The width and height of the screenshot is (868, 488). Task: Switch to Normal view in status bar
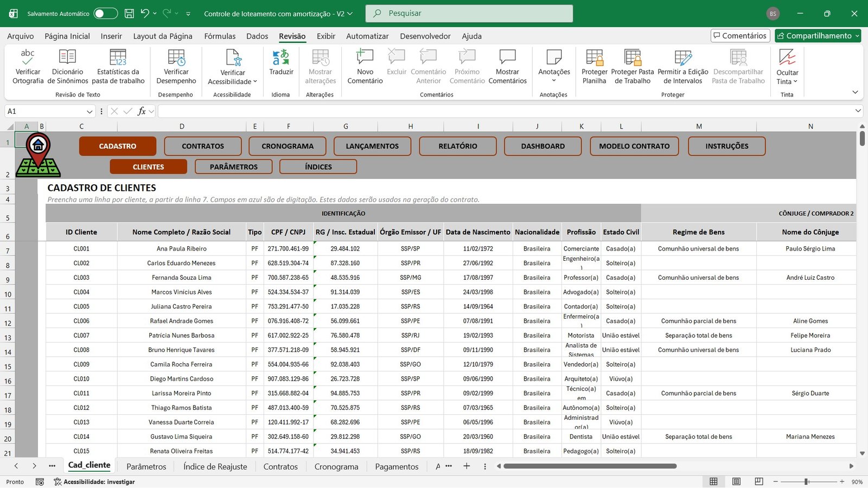coord(713,481)
